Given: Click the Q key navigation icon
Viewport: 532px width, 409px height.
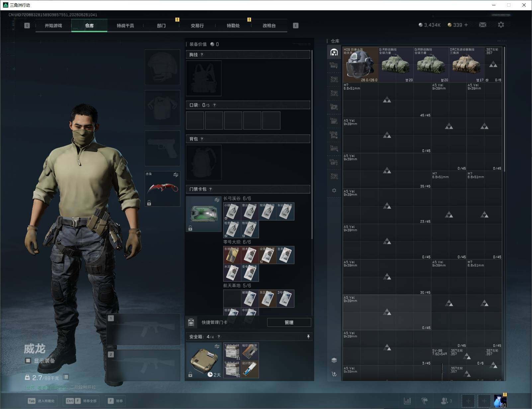Looking at the screenshot, I should click(27, 26).
